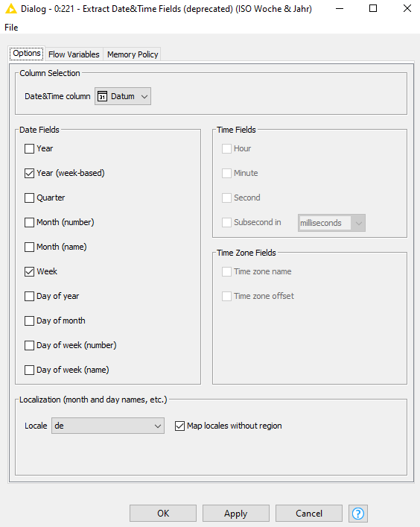Expand the Locale dropdown showing de
420x527 pixels.
point(108,426)
